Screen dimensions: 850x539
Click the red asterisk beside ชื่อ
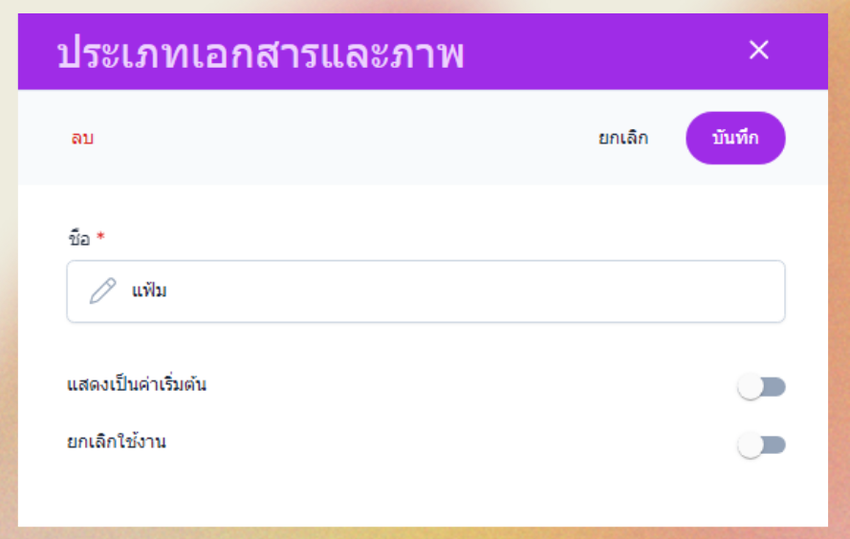coord(100,239)
